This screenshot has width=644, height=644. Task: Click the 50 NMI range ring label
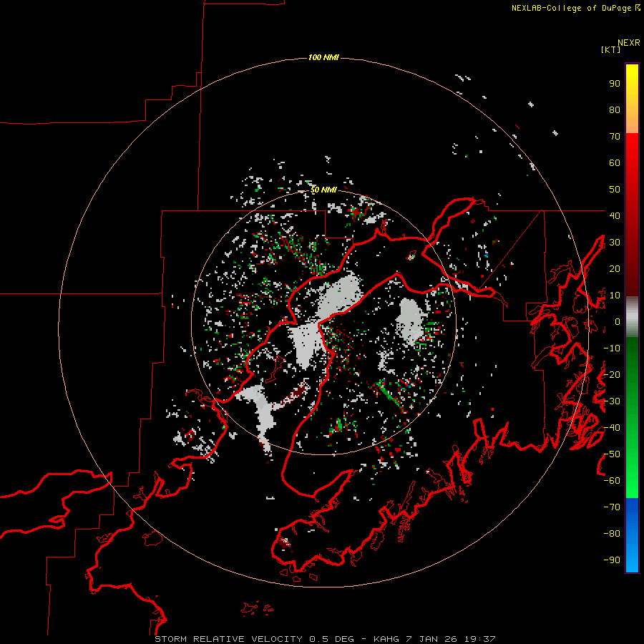click(x=323, y=190)
